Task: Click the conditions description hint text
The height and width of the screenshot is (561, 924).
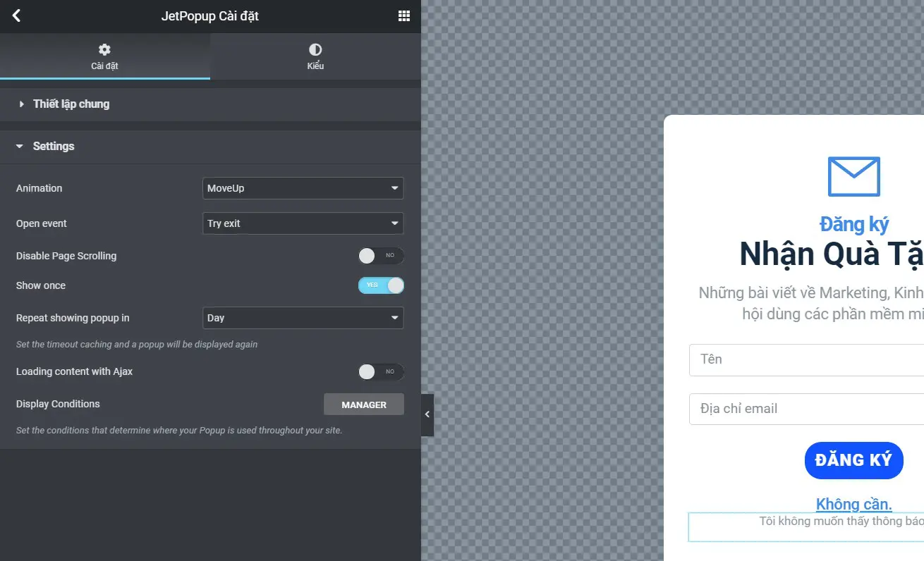Action: point(179,430)
